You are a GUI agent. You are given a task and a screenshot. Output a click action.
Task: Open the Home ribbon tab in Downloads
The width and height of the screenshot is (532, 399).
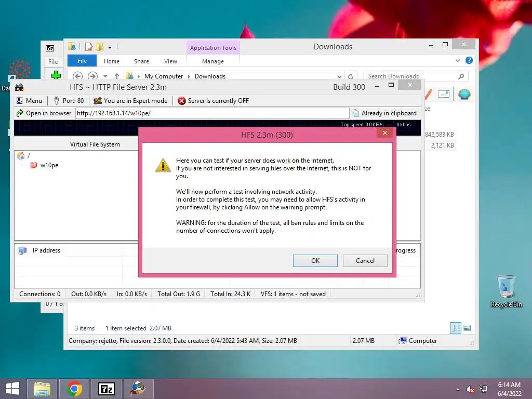[x=112, y=61]
